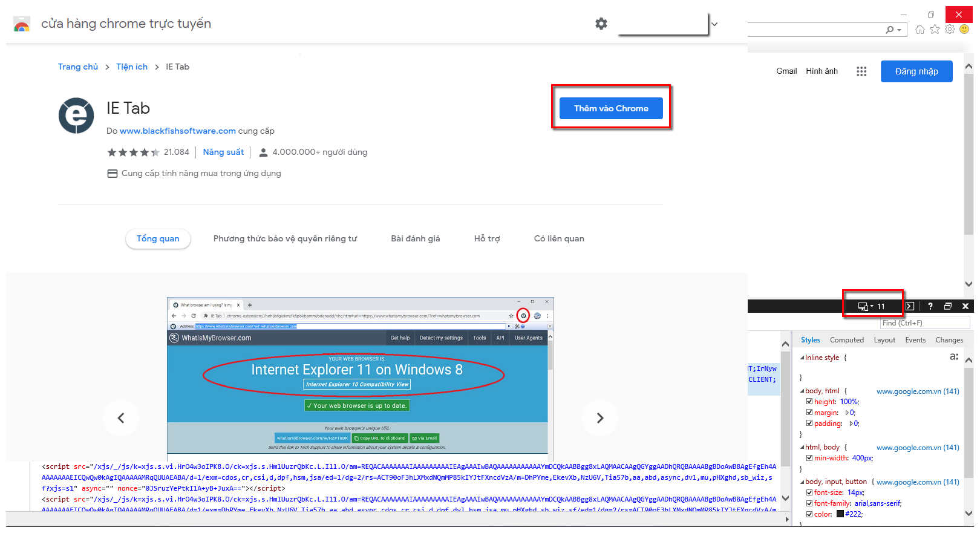Image resolution: width=980 pixels, height=533 pixels.
Task: Click the IE Tab icon in the preview screenshot
Action: 523,316
